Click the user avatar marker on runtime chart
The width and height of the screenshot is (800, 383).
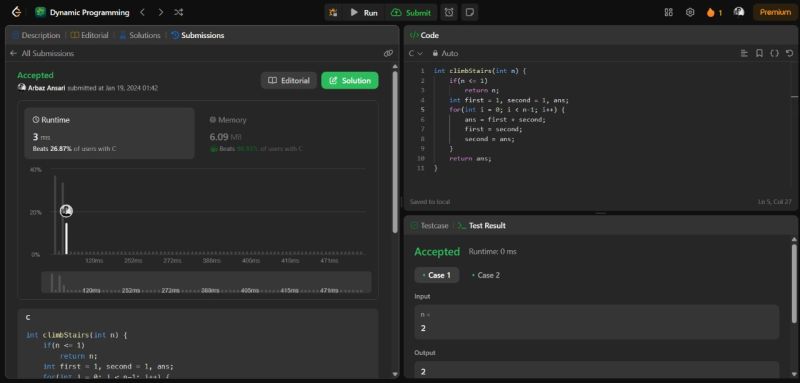(66, 211)
